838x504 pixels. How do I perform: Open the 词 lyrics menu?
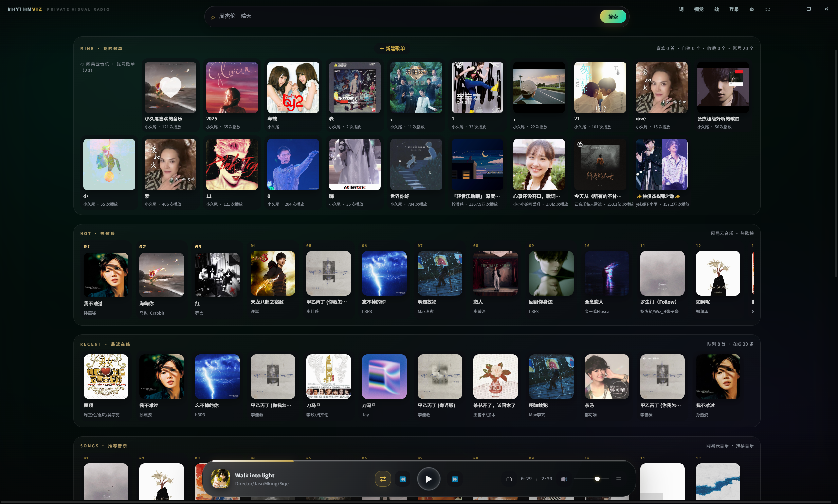pyautogui.click(x=681, y=9)
